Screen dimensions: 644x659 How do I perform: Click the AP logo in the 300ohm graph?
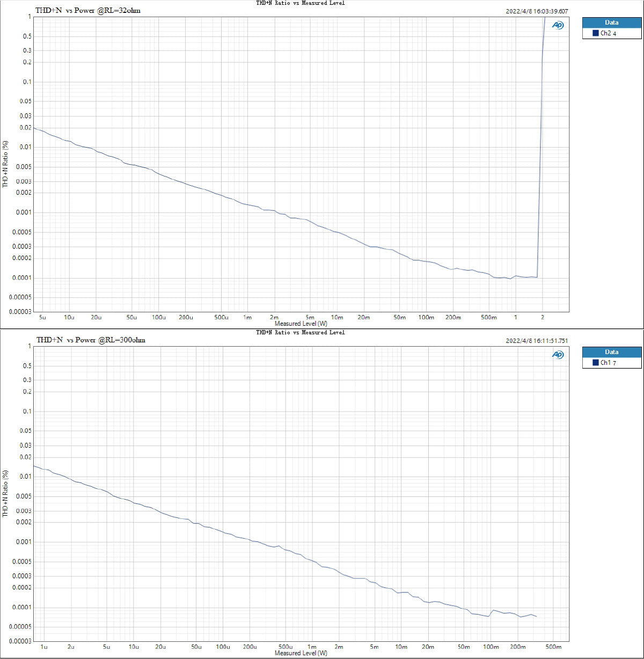coord(558,355)
